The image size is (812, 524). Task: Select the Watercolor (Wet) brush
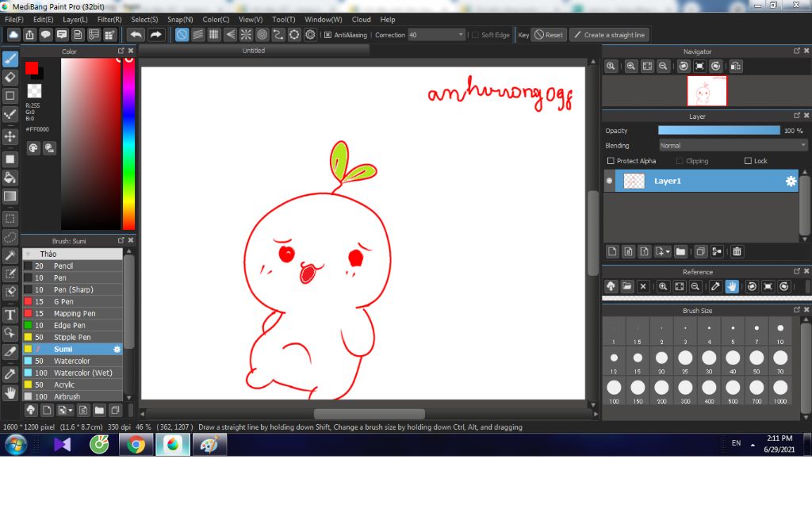click(72, 373)
